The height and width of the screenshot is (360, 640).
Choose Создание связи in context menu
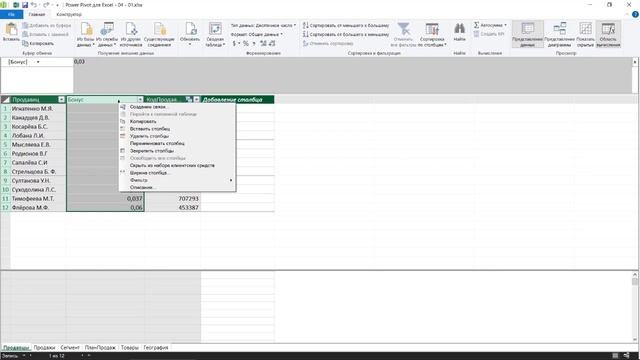pyautogui.click(x=177, y=107)
